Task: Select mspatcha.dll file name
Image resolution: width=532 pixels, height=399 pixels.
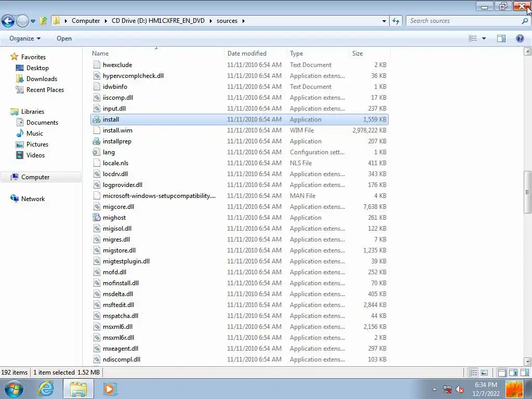Action: point(121,316)
